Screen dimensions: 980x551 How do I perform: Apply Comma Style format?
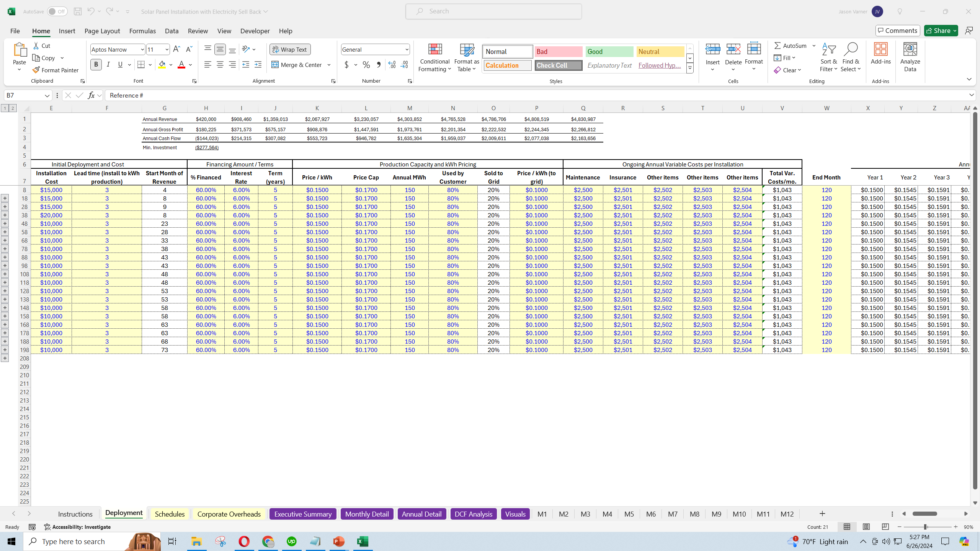379,65
